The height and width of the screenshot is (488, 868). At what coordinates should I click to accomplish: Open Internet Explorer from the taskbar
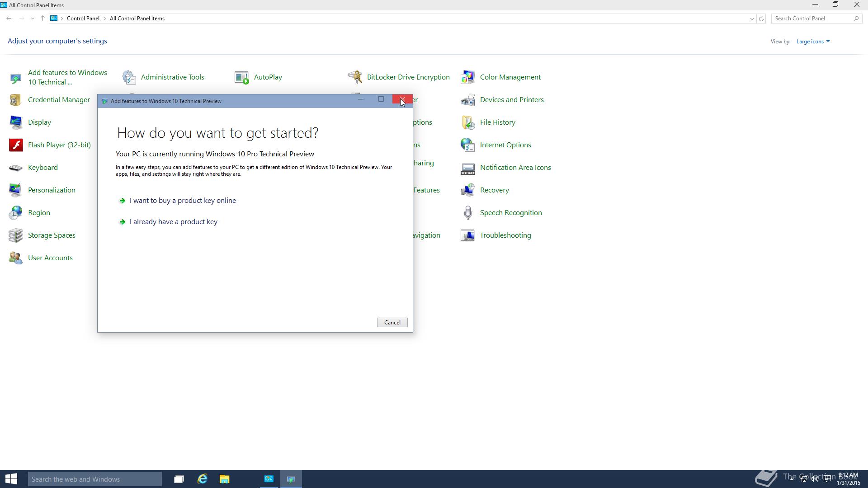[202, 479]
